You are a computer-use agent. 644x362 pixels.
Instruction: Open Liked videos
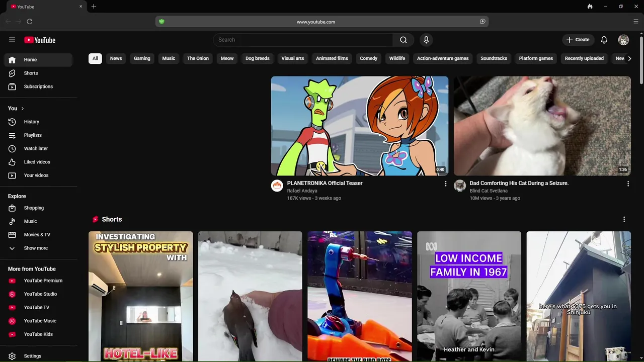click(38, 162)
